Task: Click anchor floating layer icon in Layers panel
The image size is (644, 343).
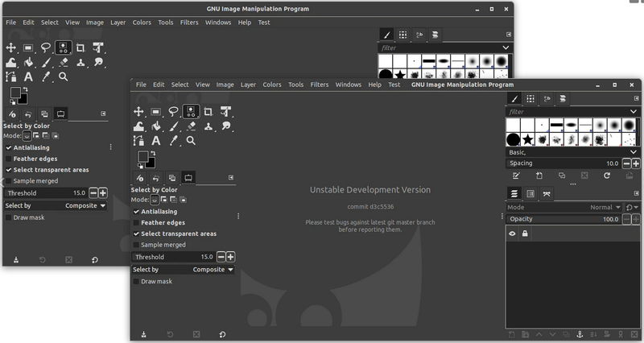Action: tap(580, 334)
